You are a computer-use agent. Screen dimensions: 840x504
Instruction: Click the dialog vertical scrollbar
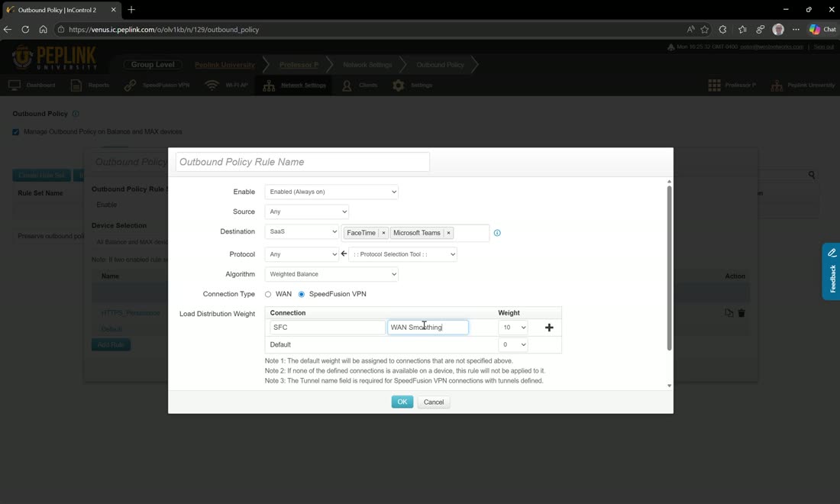pyautogui.click(x=669, y=268)
